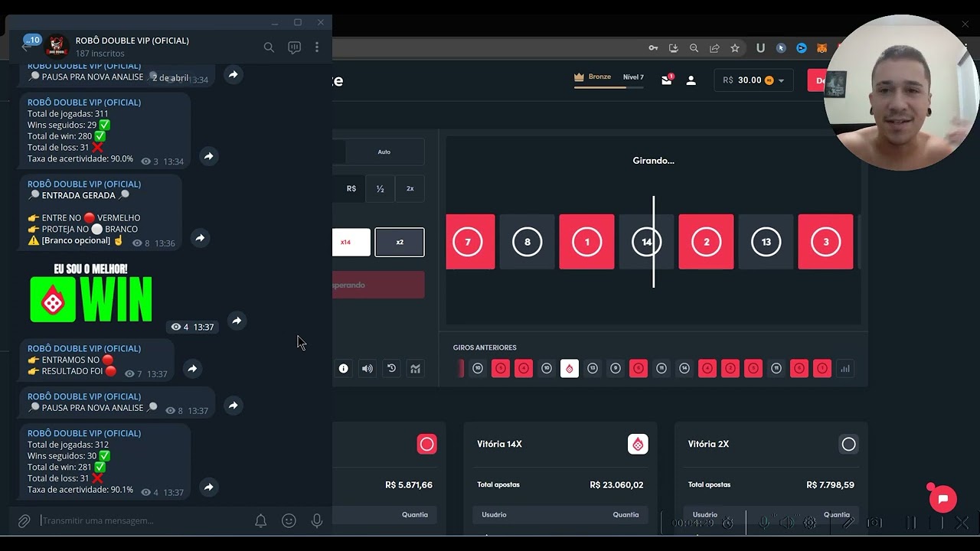Click previous spin tile showing 14

coord(684,369)
